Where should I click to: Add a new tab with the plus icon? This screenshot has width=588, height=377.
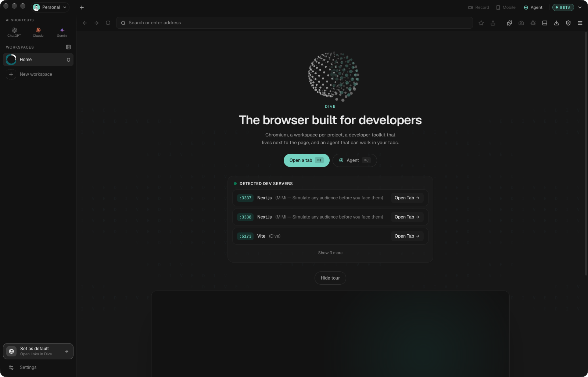(x=82, y=7)
